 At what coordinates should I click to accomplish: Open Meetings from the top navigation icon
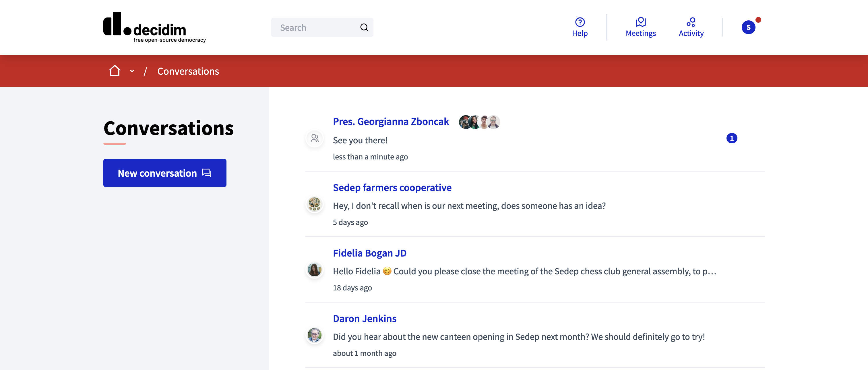coord(641,22)
